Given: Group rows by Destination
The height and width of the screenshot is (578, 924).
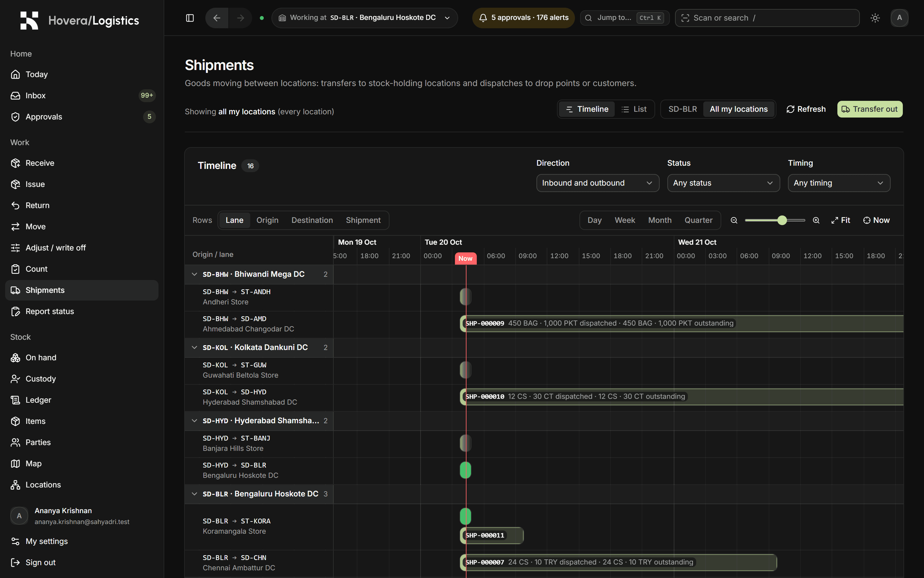Looking at the screenshot, I should (312, 220).
